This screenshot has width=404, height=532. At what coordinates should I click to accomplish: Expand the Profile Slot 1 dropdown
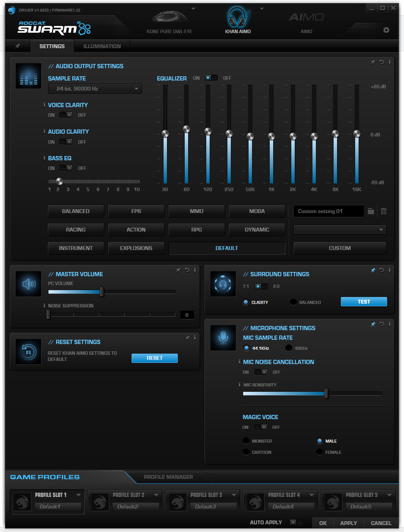coord(78,495)
